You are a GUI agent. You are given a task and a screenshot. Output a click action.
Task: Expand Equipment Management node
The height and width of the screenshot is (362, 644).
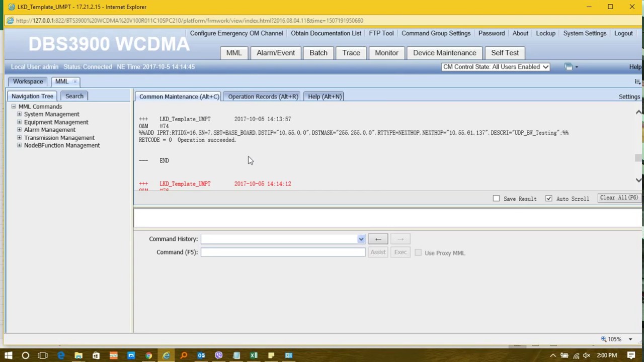(19, 122)
